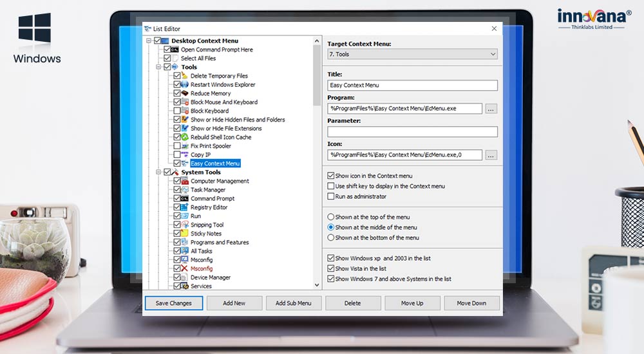The height and width of the screenshot is (354, 644).
Task: Uncheck Show Vista in the list
Action: click(330, 268)
